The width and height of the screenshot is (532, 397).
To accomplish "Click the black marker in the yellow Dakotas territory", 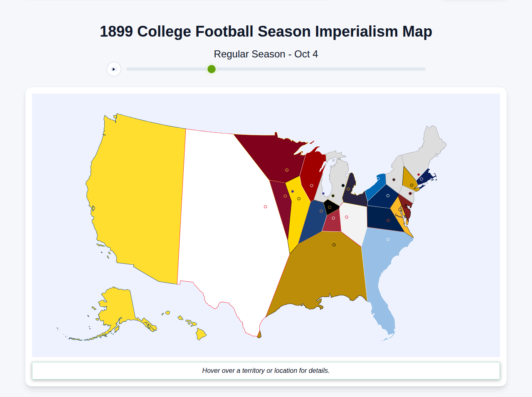I will click(299, 198).
